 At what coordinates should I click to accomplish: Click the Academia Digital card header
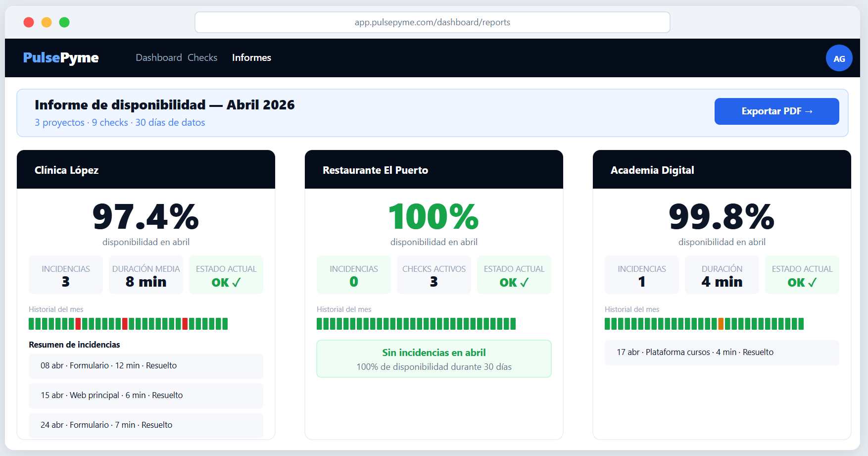click(x=722, y=170)
